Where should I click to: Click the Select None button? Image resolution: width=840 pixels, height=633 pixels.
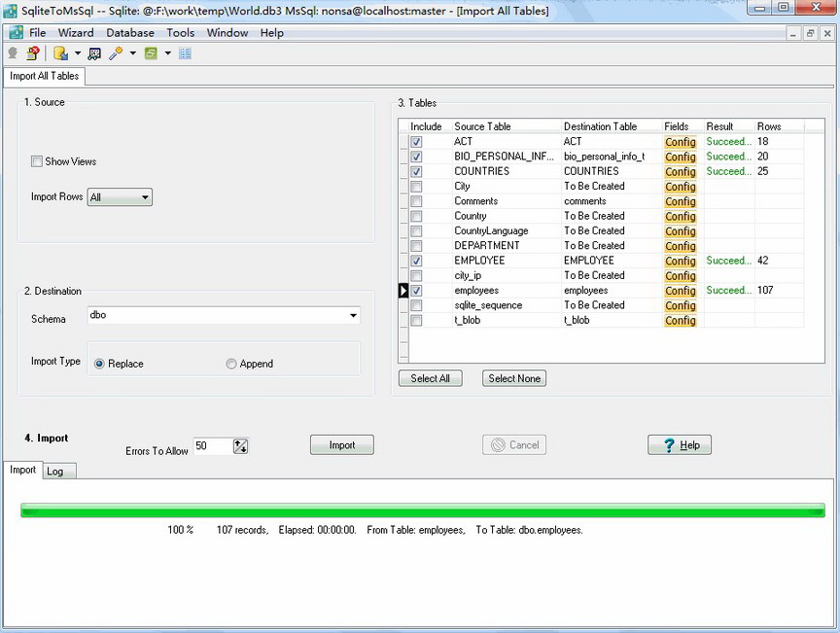coord(514,378)
